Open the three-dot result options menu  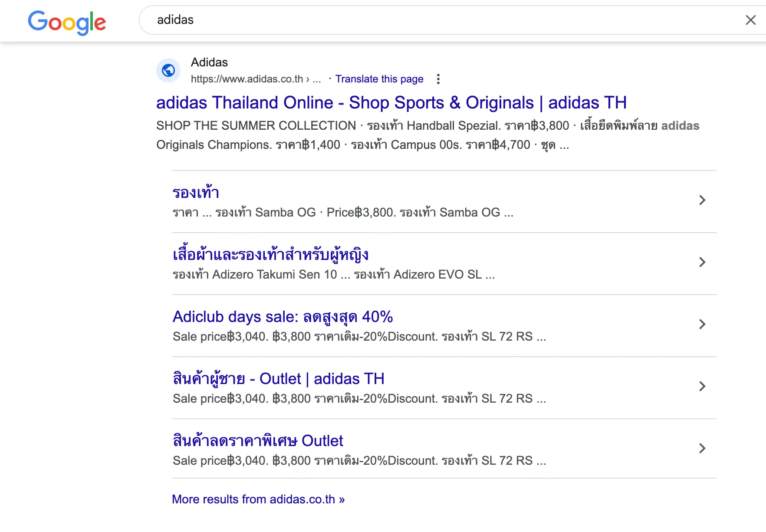[x=438, y=79]
